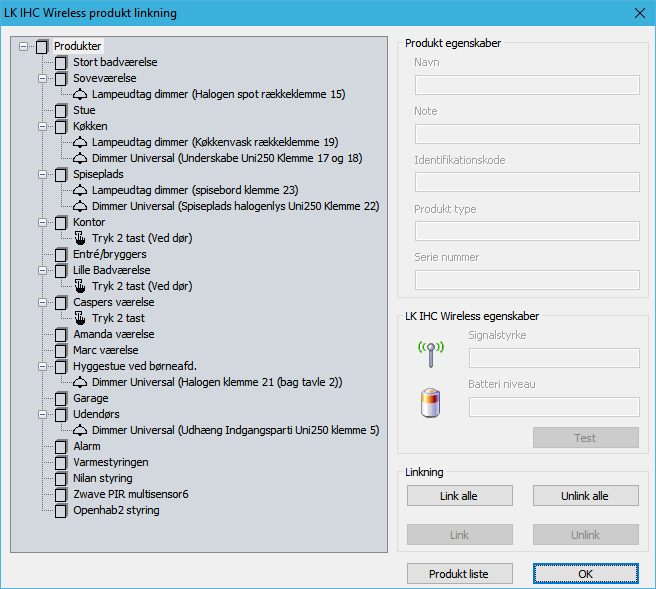Click the room icon beside Stue

pos(61,111)
